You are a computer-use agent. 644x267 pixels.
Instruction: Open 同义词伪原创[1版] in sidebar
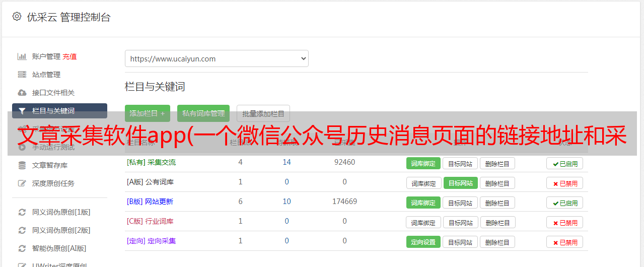click(61, 212)
